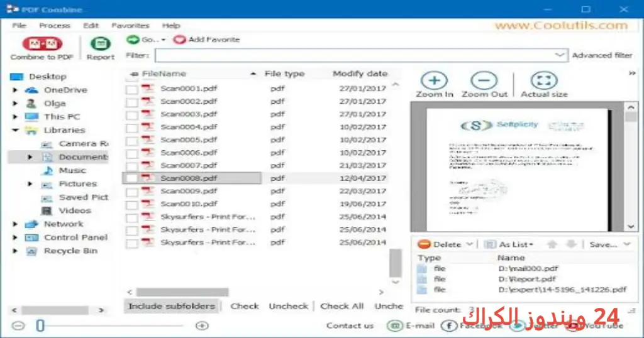
Task: Open the Process menu
Action: [55, 25]
